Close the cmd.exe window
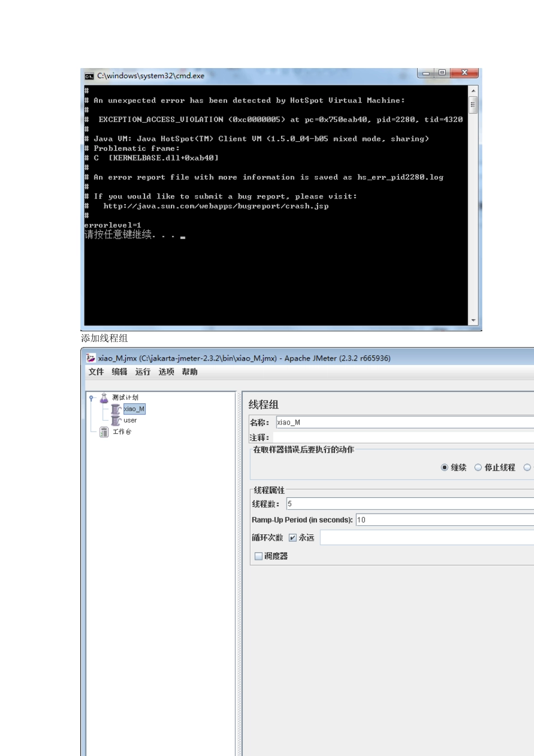 [x=464, y=73]
